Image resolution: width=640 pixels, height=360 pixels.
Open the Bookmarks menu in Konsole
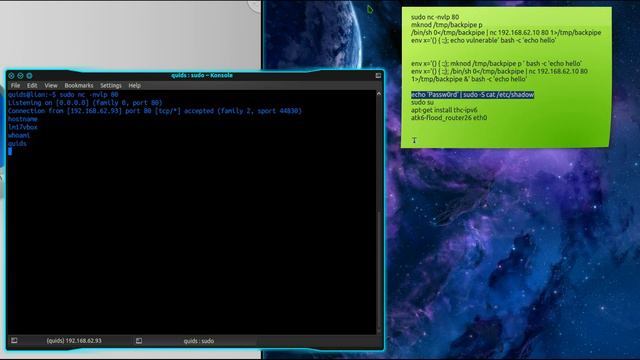click(79, 85)
